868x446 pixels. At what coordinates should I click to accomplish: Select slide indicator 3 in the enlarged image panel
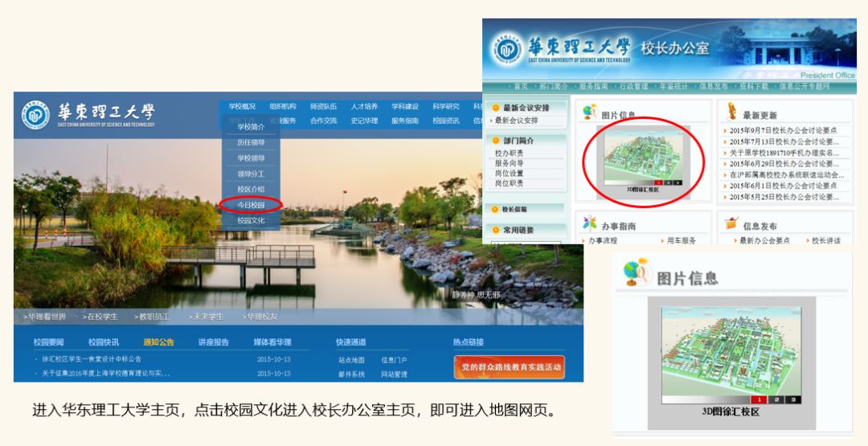point(792,399)
